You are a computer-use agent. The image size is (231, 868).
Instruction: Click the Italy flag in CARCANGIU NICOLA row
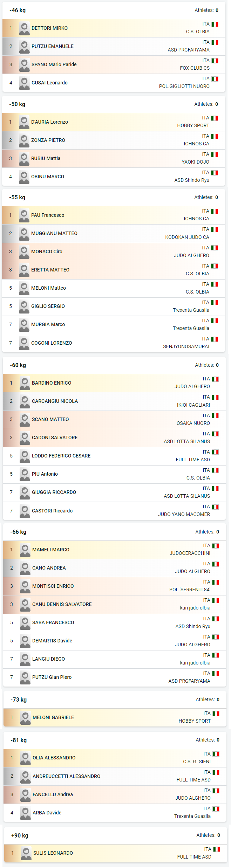(x=215, y=398)
